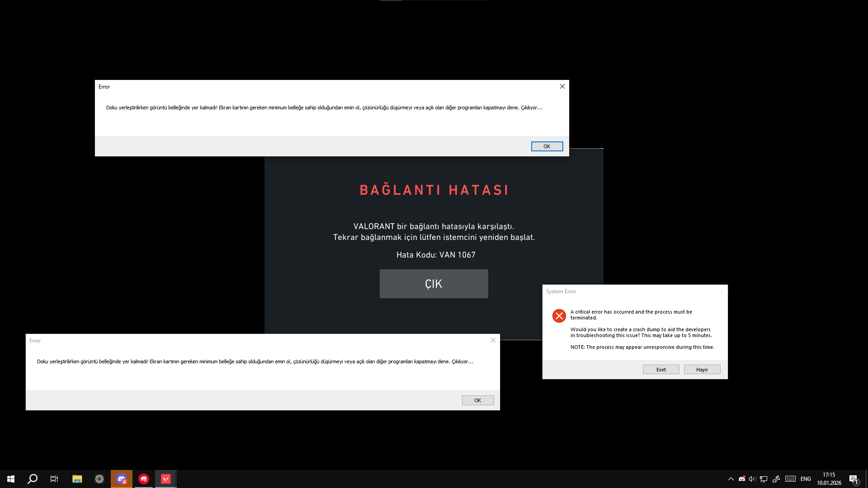Click the 'Would you like to create a crash dump' text
The image size is (868, 488).
coord(641,333)
